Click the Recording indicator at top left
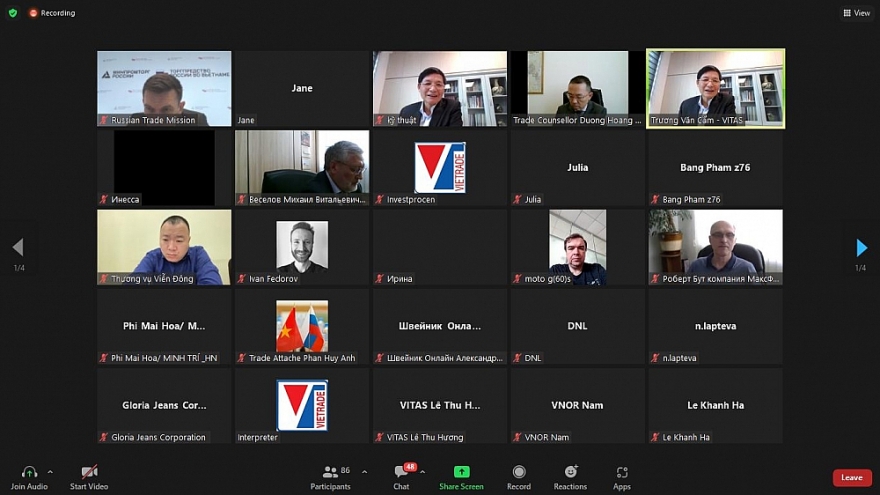The height and width of the screenshot is (495, 880). point(52,12)
